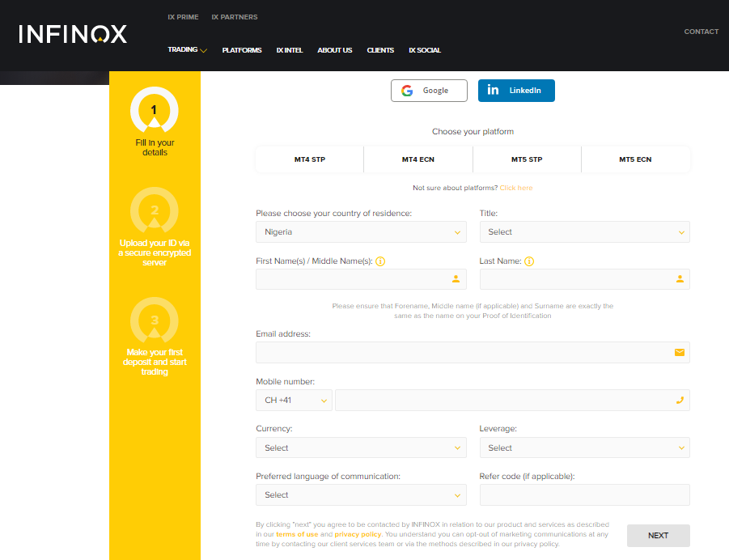
Task: Open the TRADING menu item
Action: [x=183, y=49]
